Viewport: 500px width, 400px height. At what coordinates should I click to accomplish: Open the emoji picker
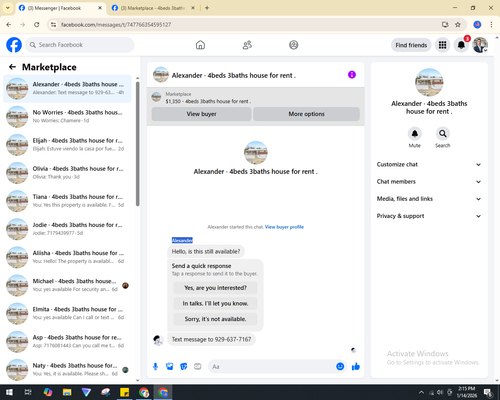pyautogui.click(x=340, y=367)
